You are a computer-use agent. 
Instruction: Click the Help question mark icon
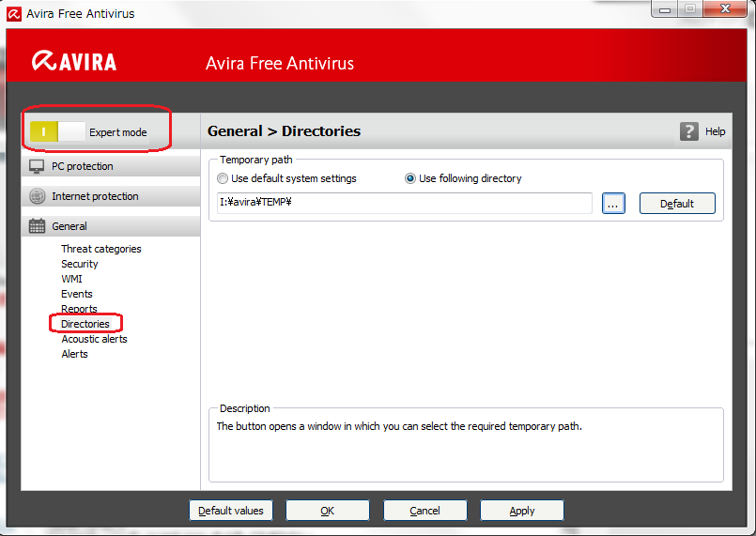point(689,131)
